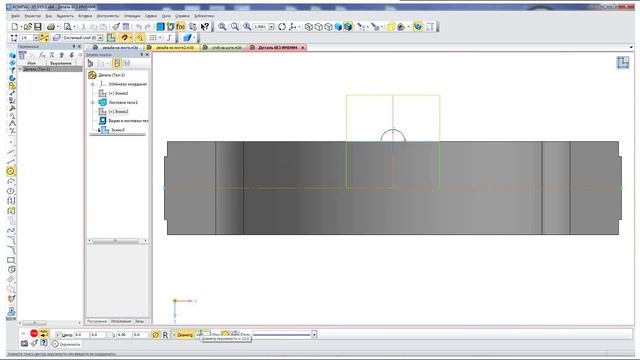Screen dimensions: 640x360
Task: Open the scale value dropdown
Action: (271, 27)
